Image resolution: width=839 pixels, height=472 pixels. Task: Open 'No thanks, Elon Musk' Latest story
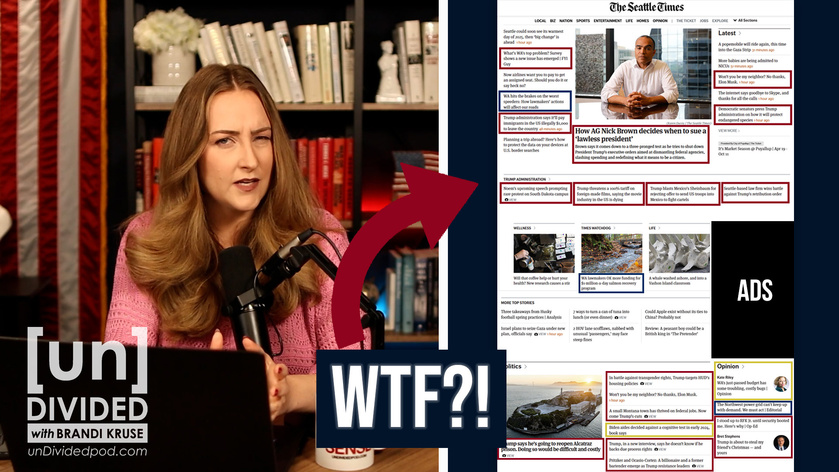tap(753, 79)
